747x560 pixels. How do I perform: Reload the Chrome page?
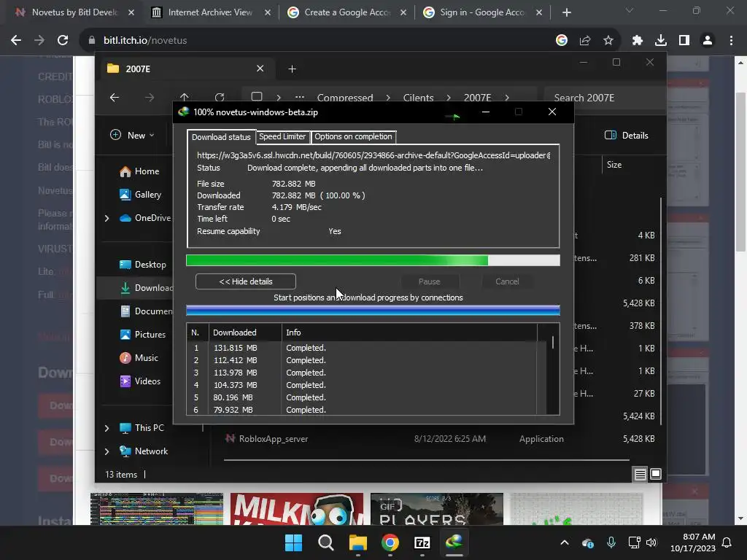(63, 41)
